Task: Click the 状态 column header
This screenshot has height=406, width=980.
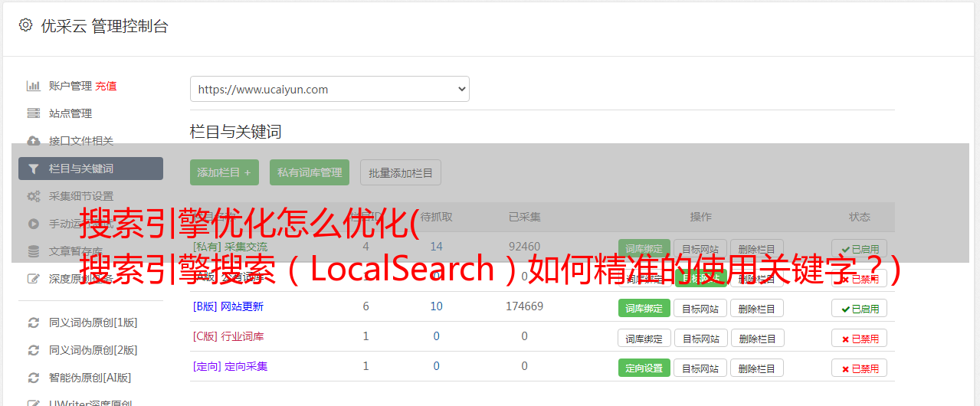Action: 860,217
